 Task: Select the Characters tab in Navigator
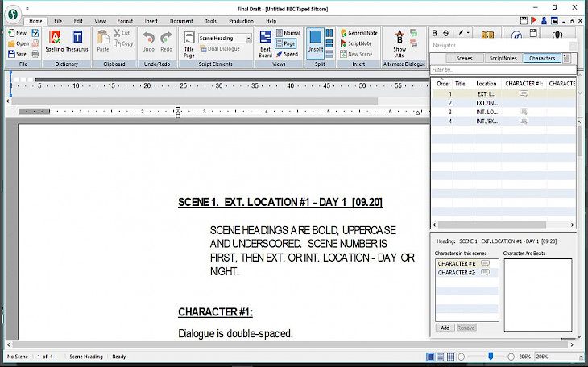[x=542, y=58]
